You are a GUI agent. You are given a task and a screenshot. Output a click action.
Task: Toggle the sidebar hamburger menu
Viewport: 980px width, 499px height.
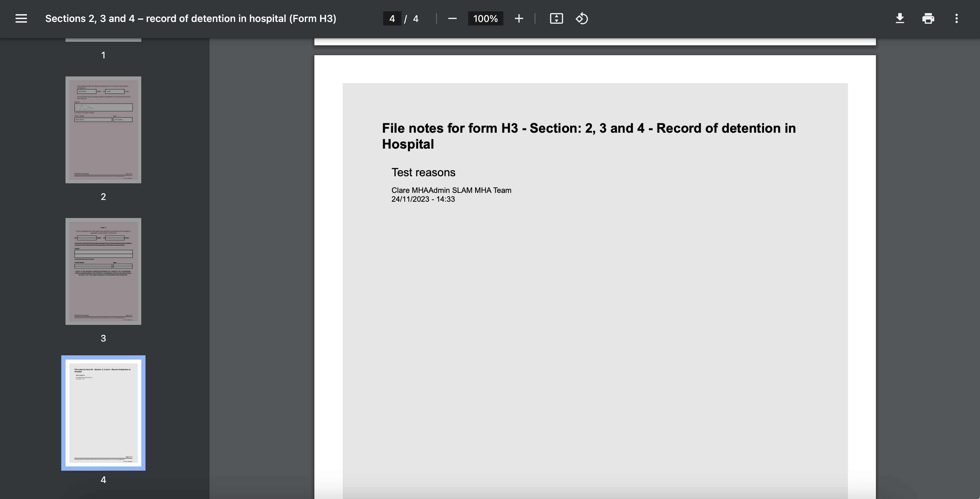21,19
